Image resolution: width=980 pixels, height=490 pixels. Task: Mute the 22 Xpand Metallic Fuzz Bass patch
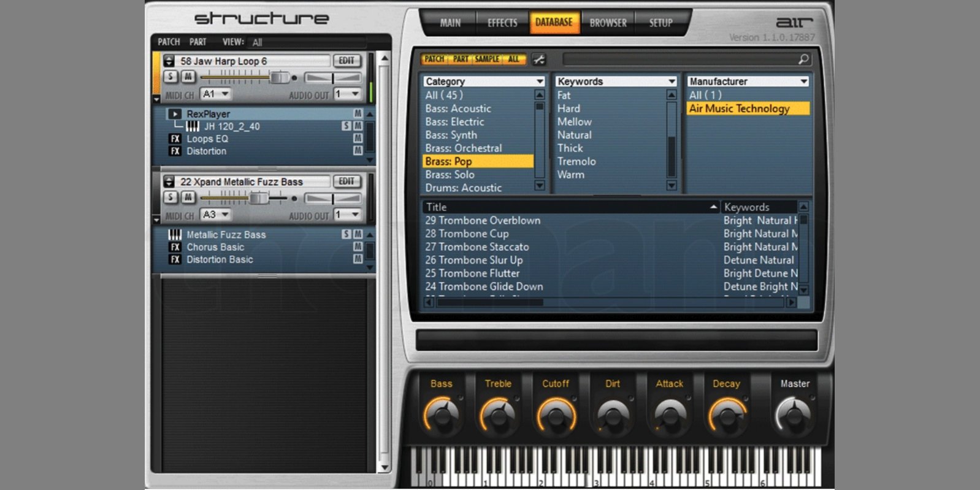pos(188,197)
